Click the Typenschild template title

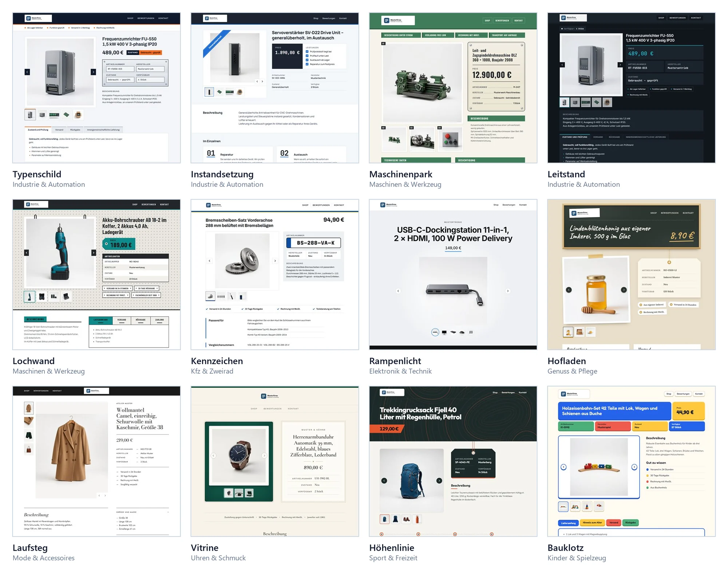click(x=37, y=174)
